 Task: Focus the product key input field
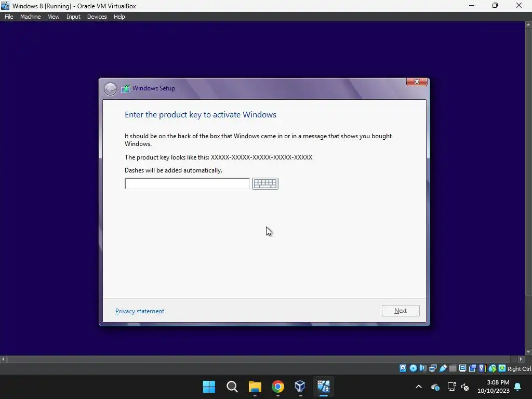[187, 183]
